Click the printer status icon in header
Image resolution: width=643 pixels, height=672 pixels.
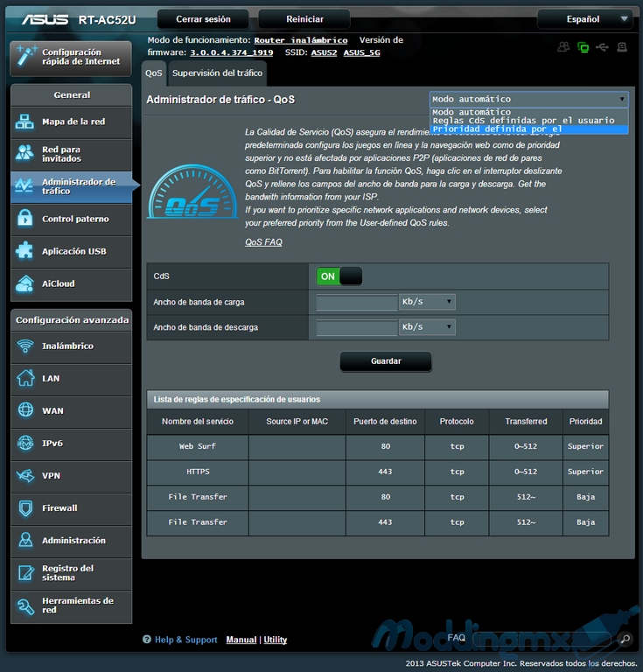(622, 46)
